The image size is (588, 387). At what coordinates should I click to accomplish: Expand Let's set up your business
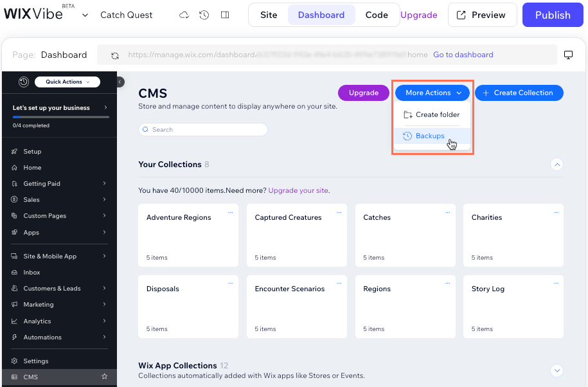(60, 107)
